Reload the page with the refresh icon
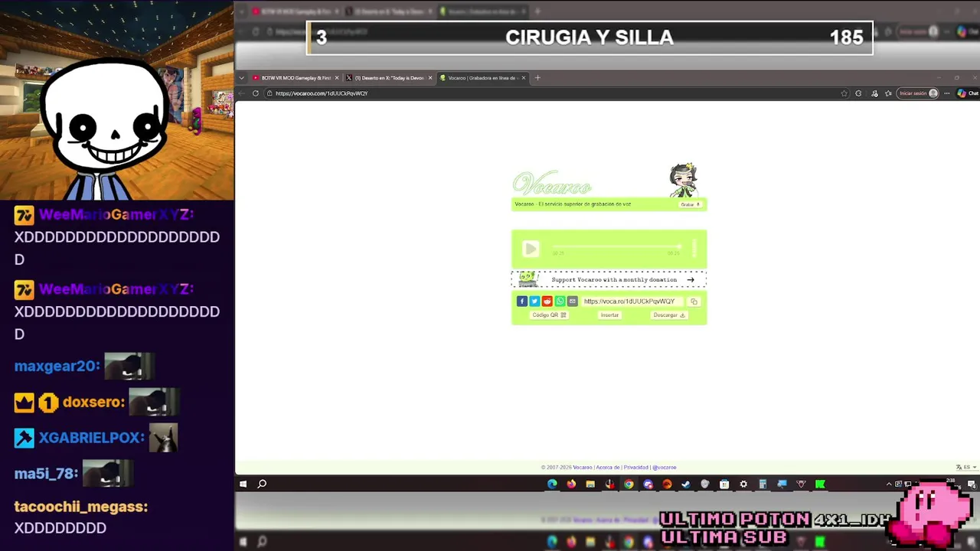Screen dimensions: 980x551 click(x=256, y=93)
